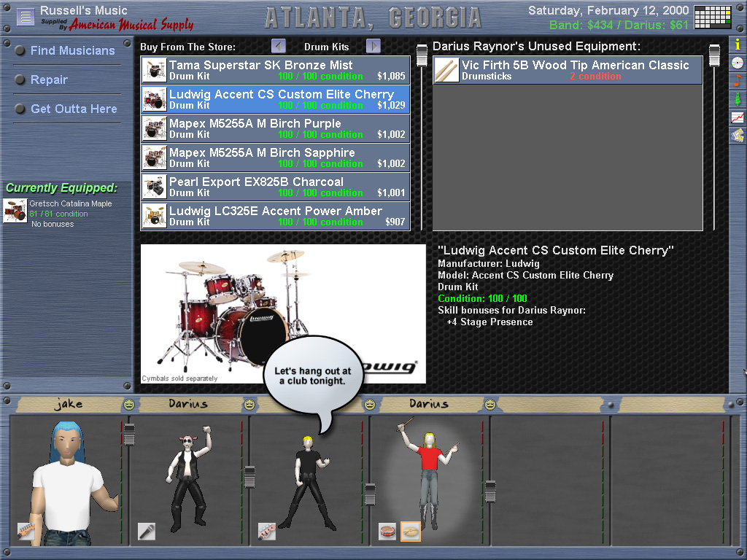This screenshot has width=747, height=560.
Task: Click the green necktie management icon
Action: 738,99
